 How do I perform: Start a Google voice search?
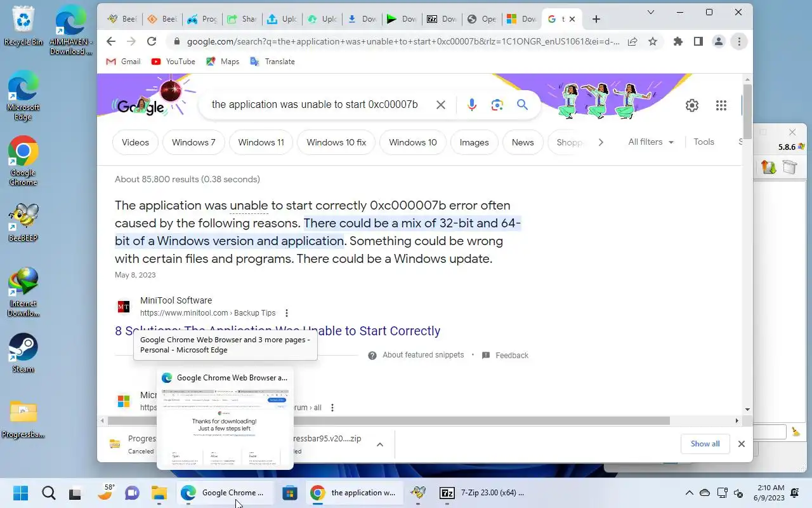pos(471,105)
